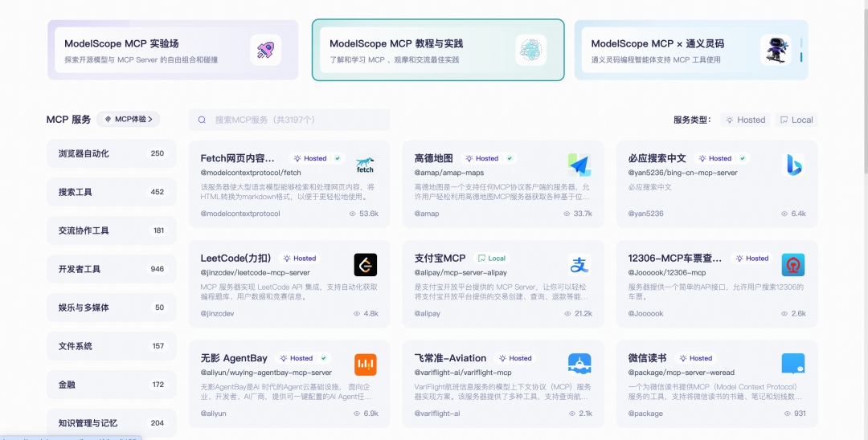Viewport: 868px width, 440px height.
Task: Click the brain icon on 教程与实践 banner
Action: pos(531,51)
